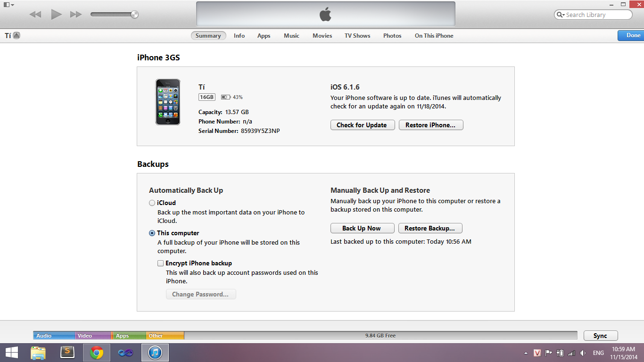Image resolution: width=644 pixels, height=362 pixels.
Task: Open the infinity-logo app in taskbar
Action: [x=126, y=353]
